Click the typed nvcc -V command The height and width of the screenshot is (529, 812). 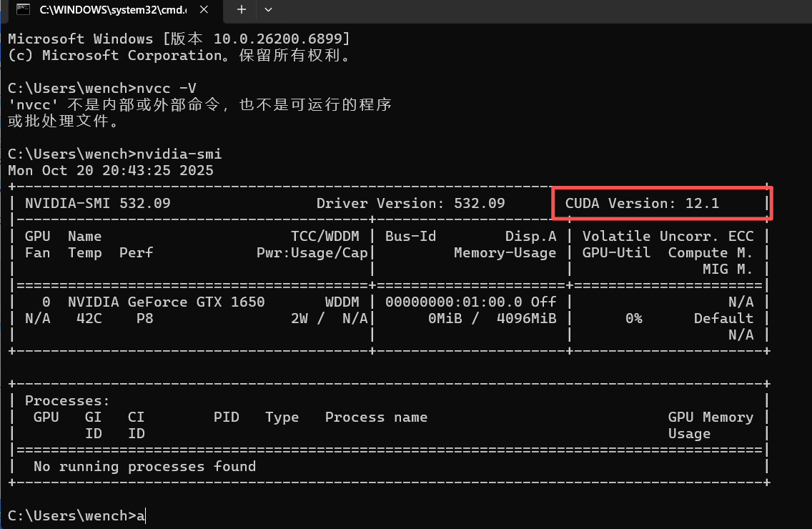pos(167,89)
